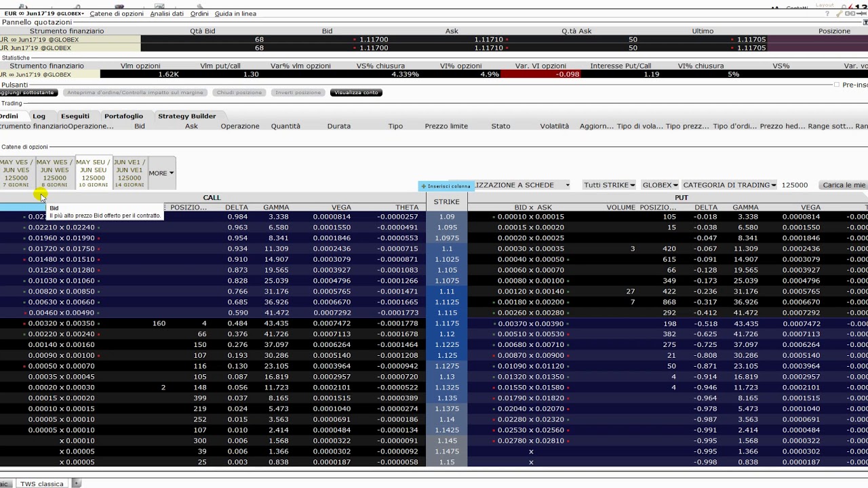Screen dimensions: 868x488
Task: Open the Analisi dati menu
Action: [x=167, y=14]
